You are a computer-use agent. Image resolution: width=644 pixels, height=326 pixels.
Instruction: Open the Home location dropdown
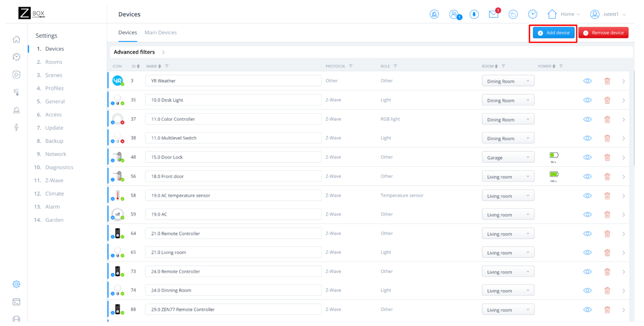[x=563, y=14]
